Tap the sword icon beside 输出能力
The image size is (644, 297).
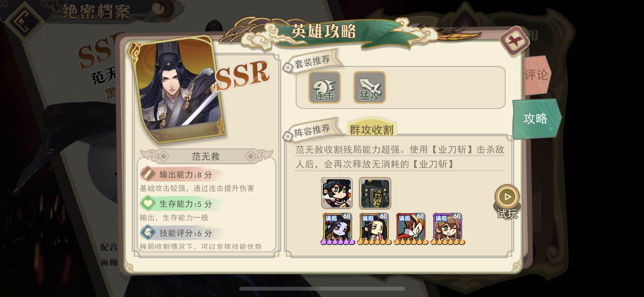point(148,174)
